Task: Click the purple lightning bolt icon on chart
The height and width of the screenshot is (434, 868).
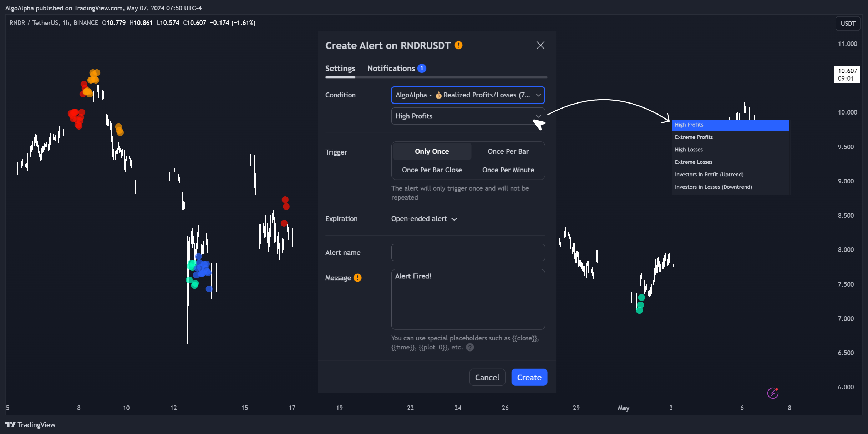Action: (773, 393)
